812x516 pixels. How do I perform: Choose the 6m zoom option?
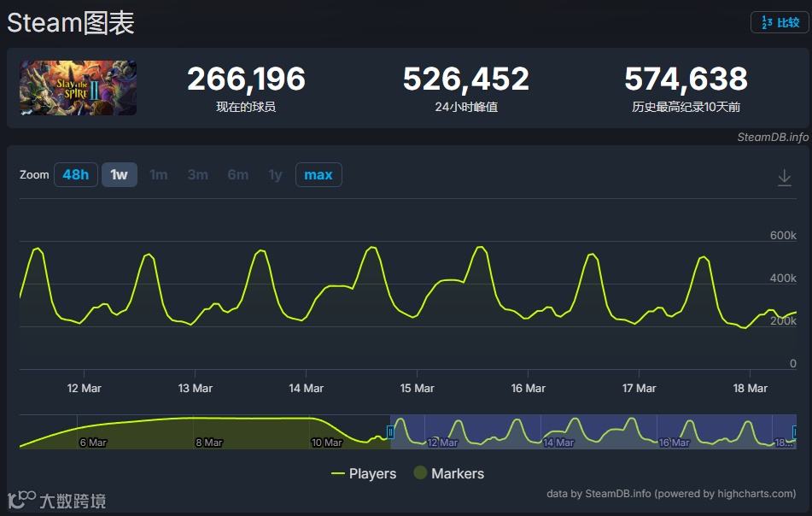pos(237,174)
